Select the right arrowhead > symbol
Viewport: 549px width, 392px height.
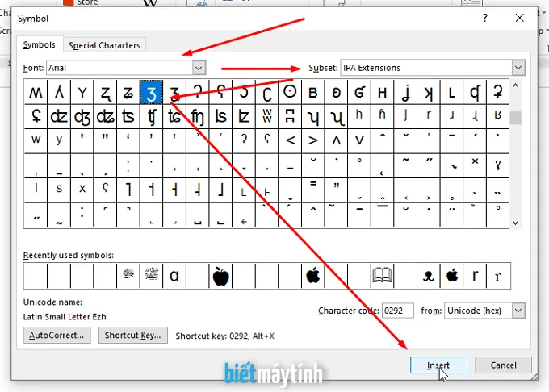[x=313, y=141]
